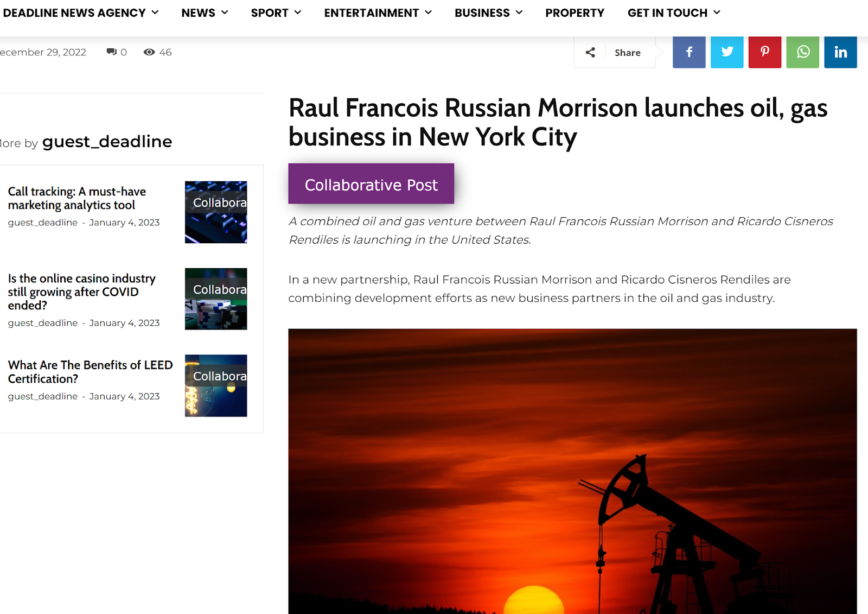The height and width of the screenshot is (614, 868).
Task: Click the 46 views count
Action: coord(165,52)
